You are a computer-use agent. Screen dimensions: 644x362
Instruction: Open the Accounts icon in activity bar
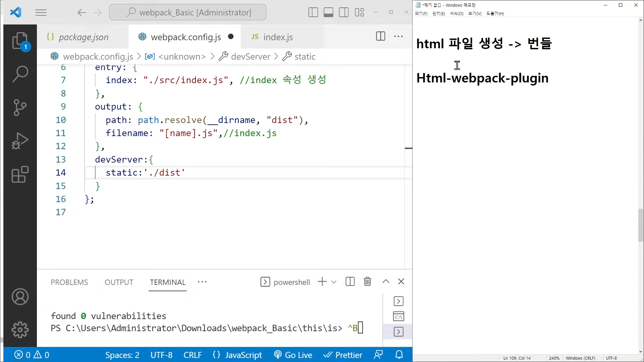tap(20, 297)
